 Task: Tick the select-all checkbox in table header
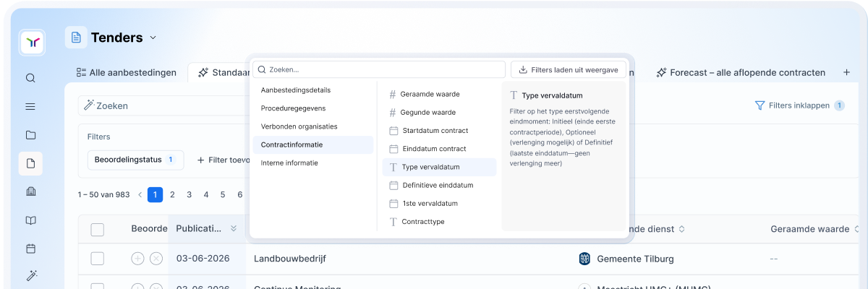97,230
